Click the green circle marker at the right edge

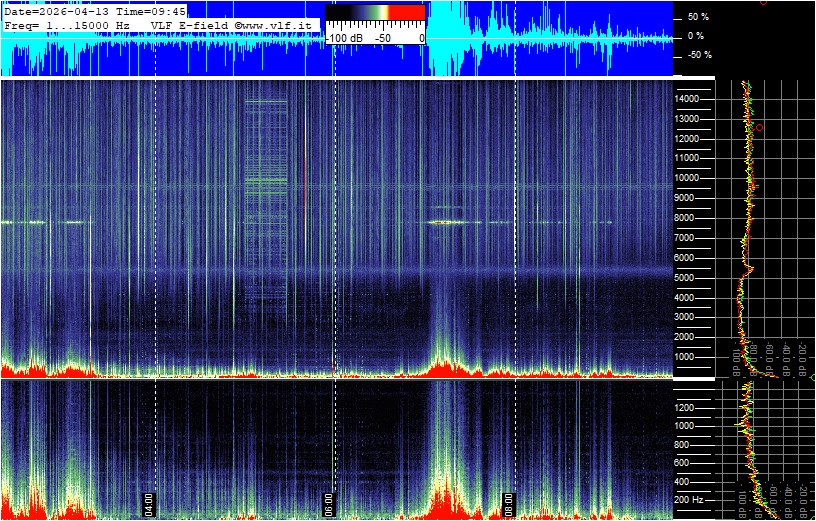click(813, 377)
